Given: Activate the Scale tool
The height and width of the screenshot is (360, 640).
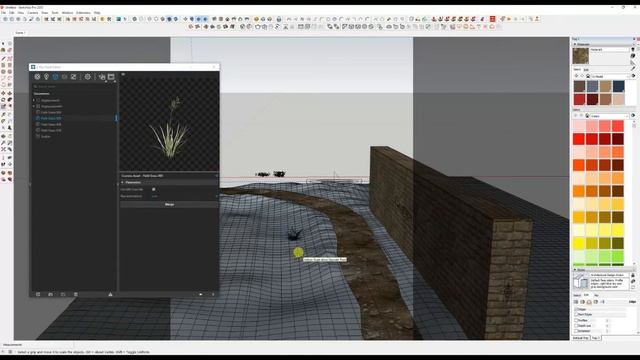Looking at the screenshot, I should point(3,107).
